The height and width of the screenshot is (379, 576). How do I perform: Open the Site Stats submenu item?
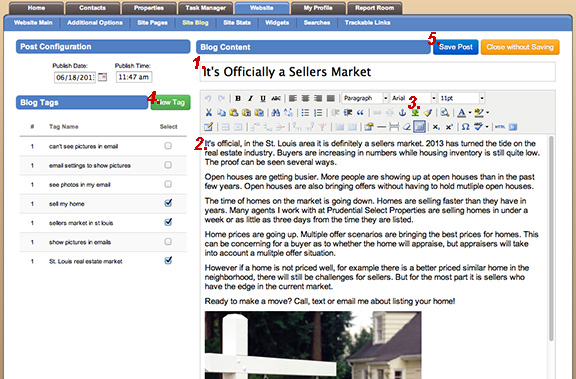coord(237,23)
